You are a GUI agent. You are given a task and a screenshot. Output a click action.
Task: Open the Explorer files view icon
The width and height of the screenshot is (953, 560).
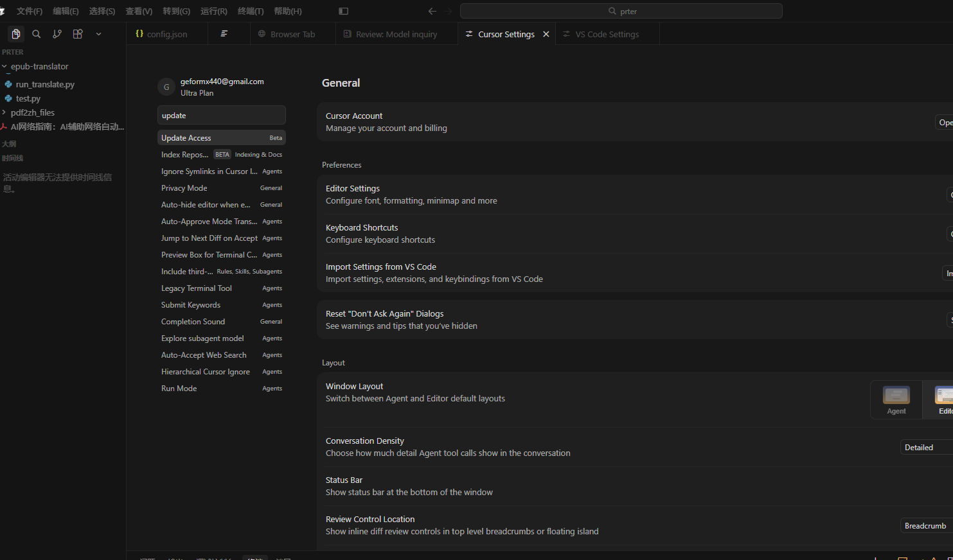coord(16,34)
